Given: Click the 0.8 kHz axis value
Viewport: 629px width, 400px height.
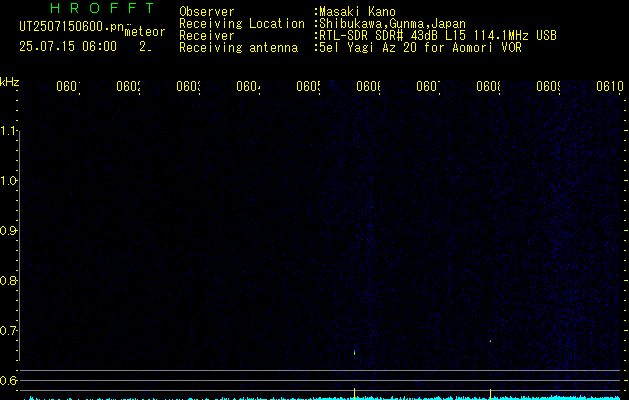Looking at the screenshot, I should (9, 280).
